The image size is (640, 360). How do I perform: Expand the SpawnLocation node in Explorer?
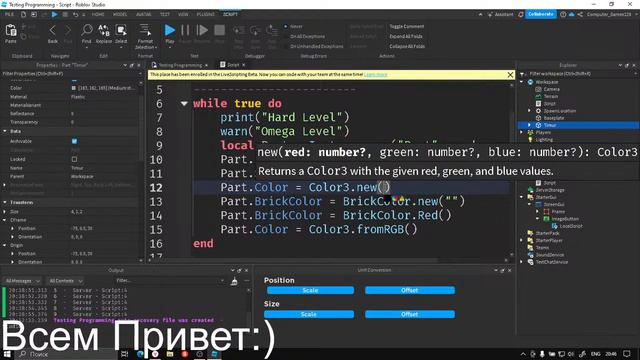(529, 111)
